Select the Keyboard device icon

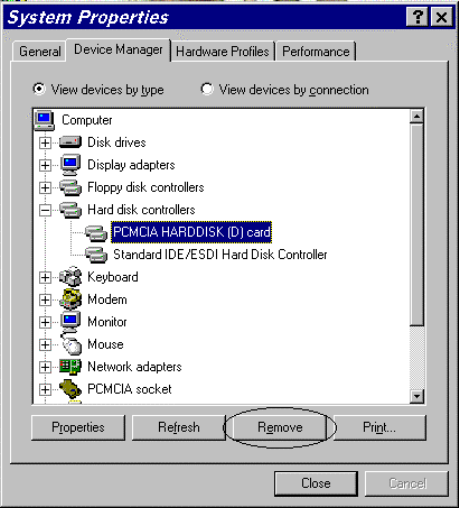(x=71, y=277)
